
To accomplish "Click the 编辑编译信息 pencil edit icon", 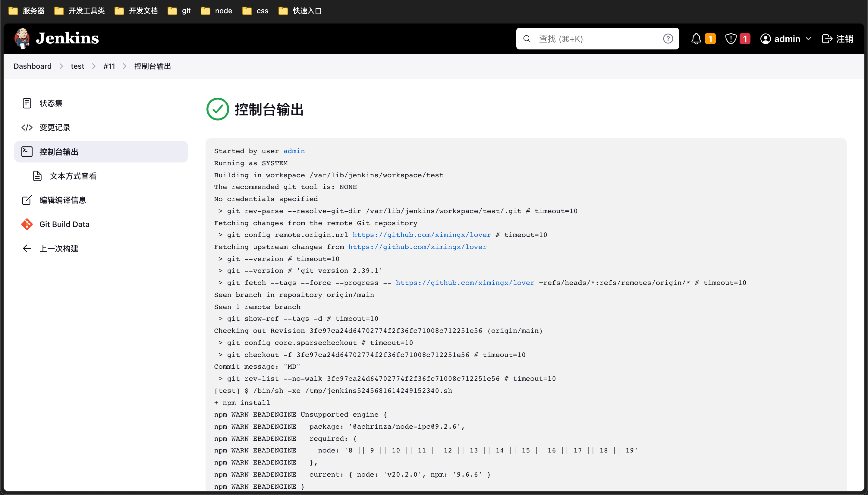I will tap(27, 200).
